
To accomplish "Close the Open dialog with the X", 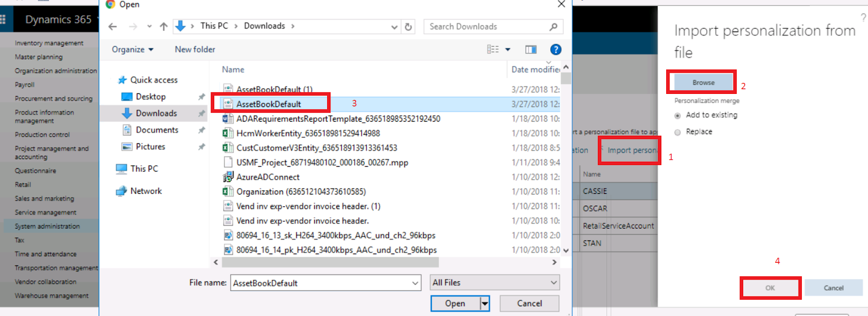I will click(x=561, y=4).
